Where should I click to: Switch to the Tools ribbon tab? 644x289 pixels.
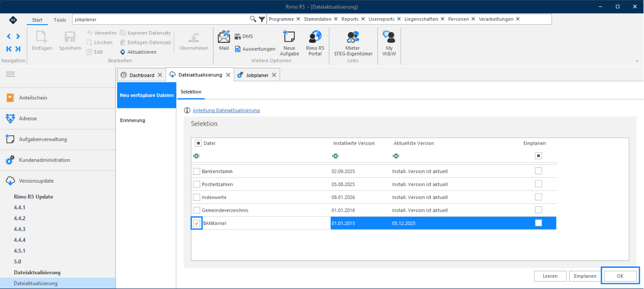pyautogui.click(x=60, y=20)
